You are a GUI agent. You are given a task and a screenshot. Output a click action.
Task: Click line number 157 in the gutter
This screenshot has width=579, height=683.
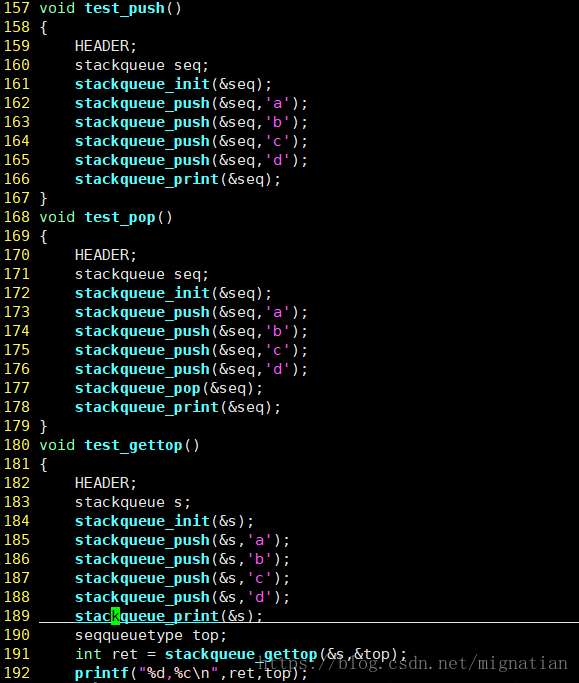point(17,8)
